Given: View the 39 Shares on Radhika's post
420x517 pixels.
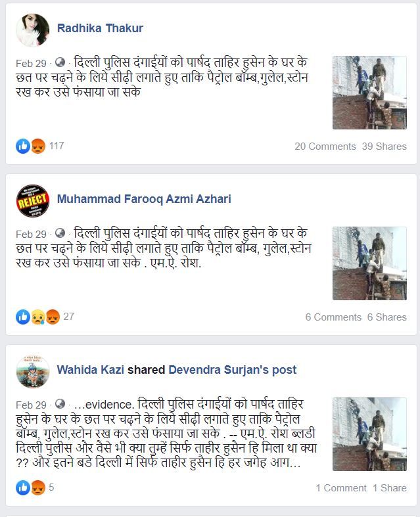Looking at the screenshot, I should click(x=384, y=146).
